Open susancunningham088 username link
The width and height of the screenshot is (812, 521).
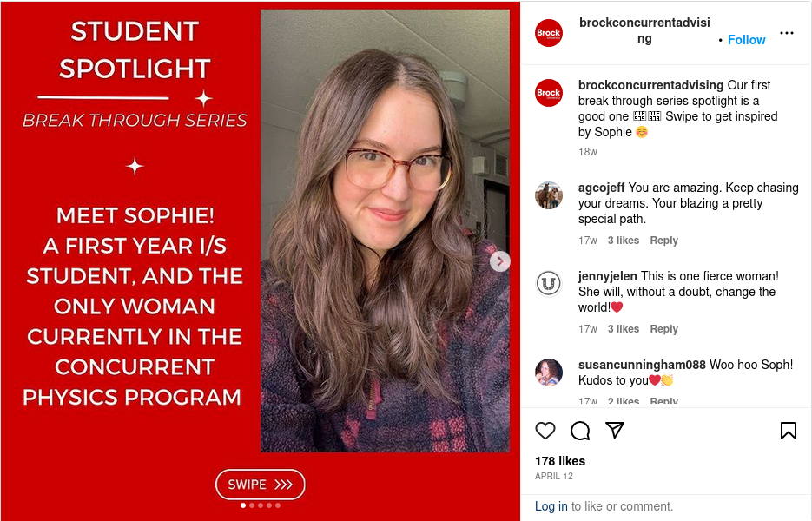642,365
